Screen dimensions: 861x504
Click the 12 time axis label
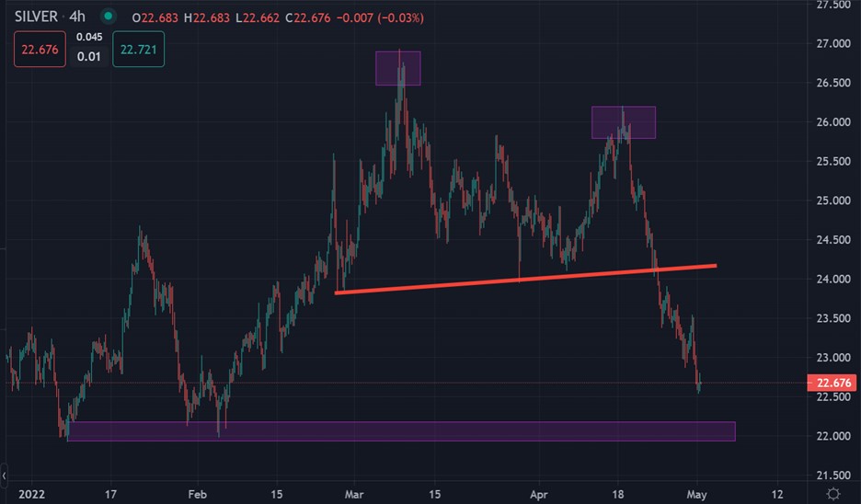[777, 494]
